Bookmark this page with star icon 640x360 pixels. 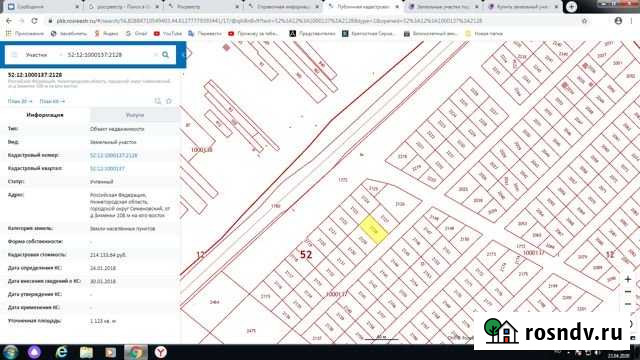[584, 20]
